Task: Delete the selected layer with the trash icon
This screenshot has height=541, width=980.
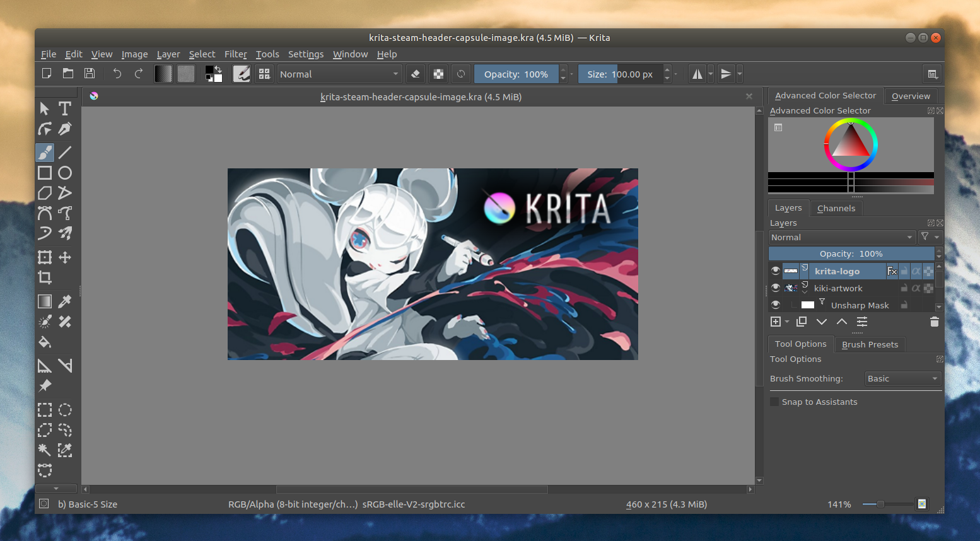Action: (x=934, y=322)
